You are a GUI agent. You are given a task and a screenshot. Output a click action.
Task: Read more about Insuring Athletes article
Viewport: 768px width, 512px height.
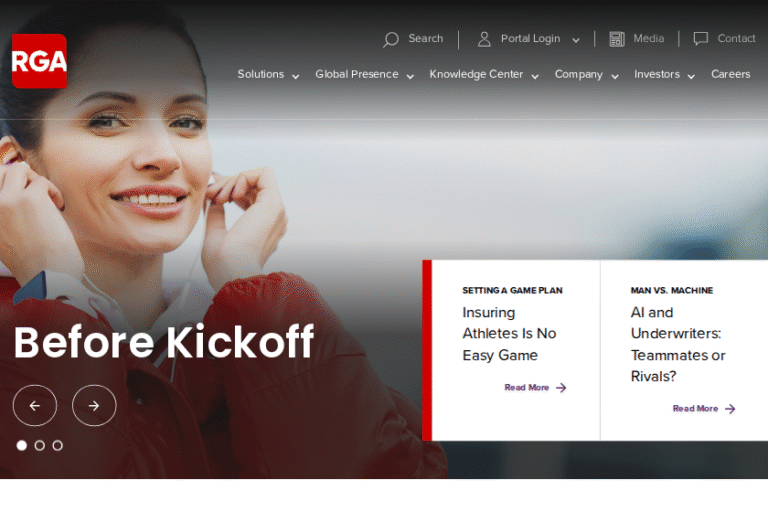tap(534, 388)
